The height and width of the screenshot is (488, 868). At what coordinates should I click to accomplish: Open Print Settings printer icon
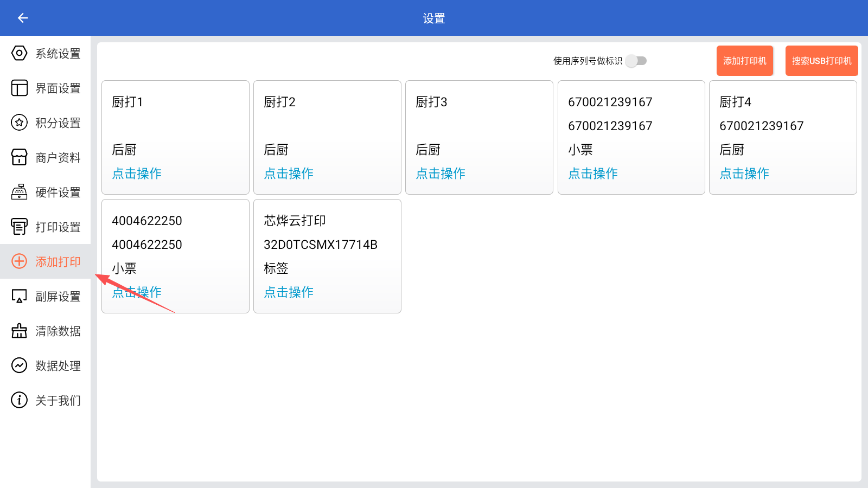coord(19,227)
